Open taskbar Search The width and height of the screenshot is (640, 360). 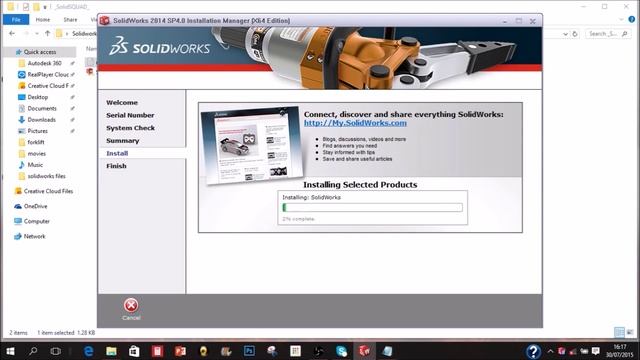point(33,351)
